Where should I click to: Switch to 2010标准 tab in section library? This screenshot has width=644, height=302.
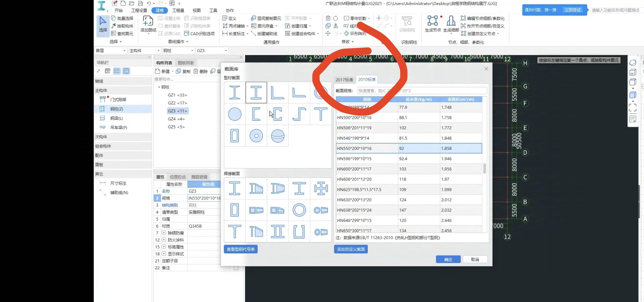[x=366, y=79]
